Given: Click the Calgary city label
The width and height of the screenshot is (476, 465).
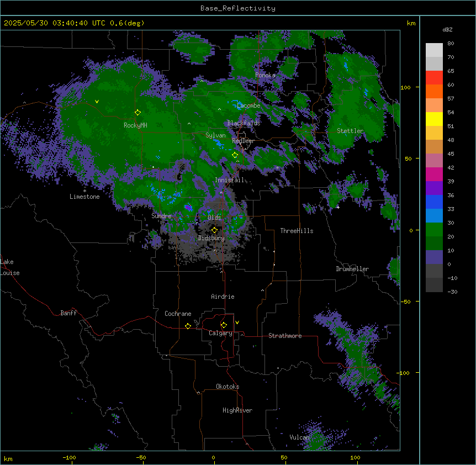Looking at the screenshot, I should click(220, 333).
